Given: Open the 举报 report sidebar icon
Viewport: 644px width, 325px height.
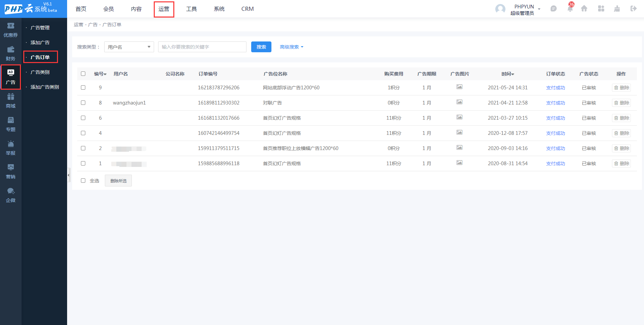Looking at the screenshot, I should point(11,148).
